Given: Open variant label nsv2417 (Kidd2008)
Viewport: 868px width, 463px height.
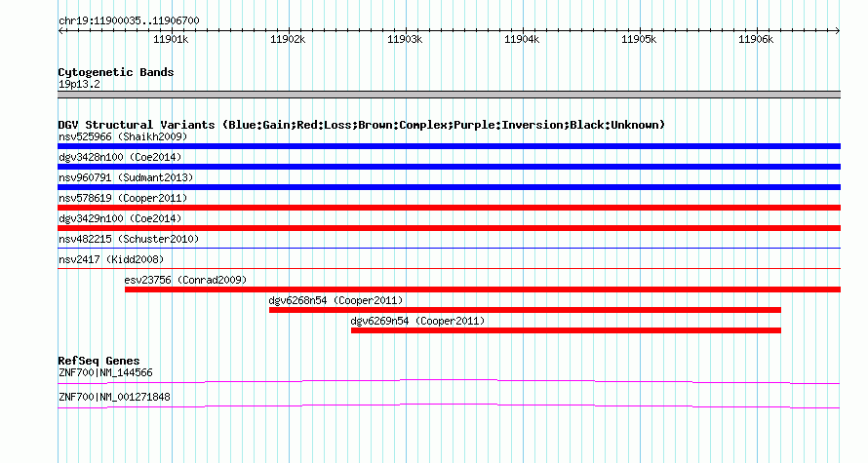Looking at the screenshot, I should (x=111, y=259).
